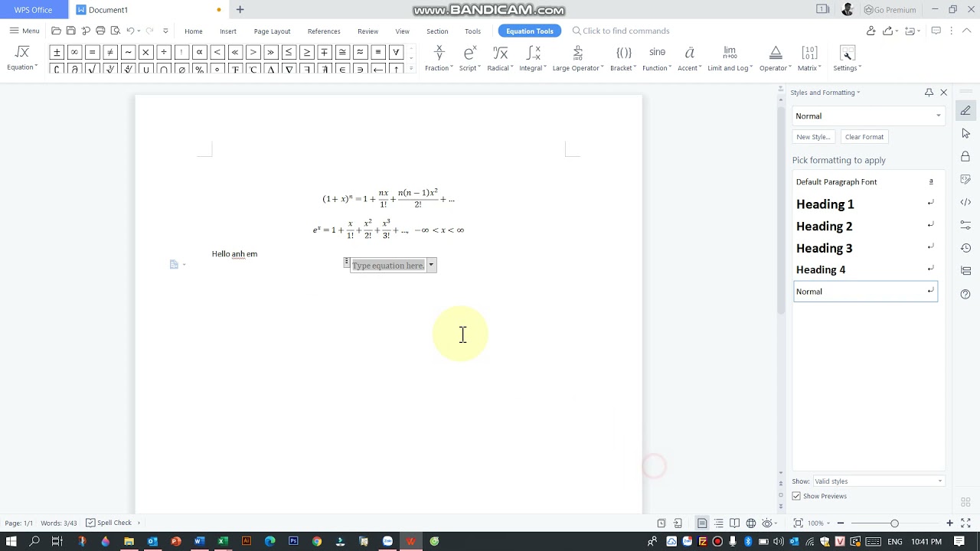The height and width of the screenshot is (551, 980).
Task: Insert the not-equal symbol
Action: [x=110, y=52]
